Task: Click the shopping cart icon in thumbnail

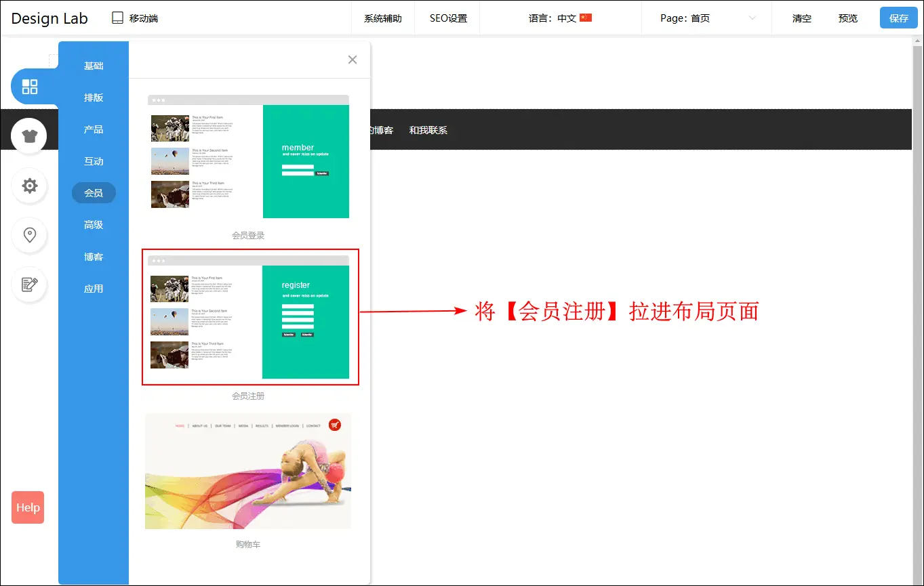Action: (334, 425)
